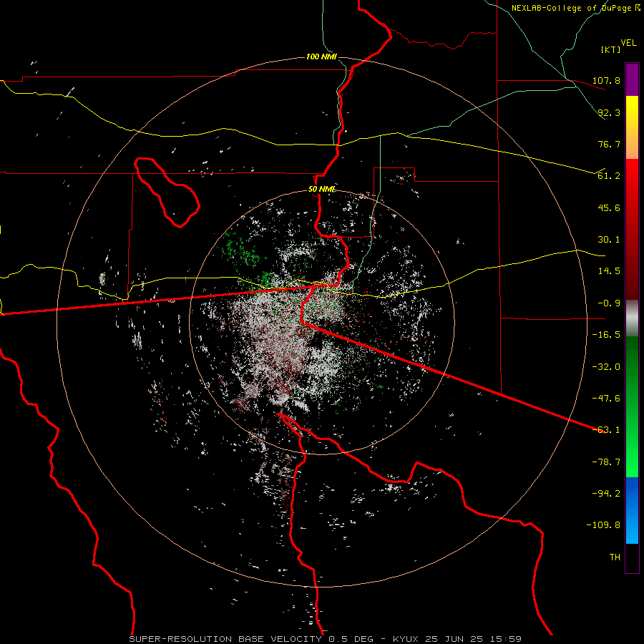
Task: Click the TH label on the legend
Action: tap(615, 557)
